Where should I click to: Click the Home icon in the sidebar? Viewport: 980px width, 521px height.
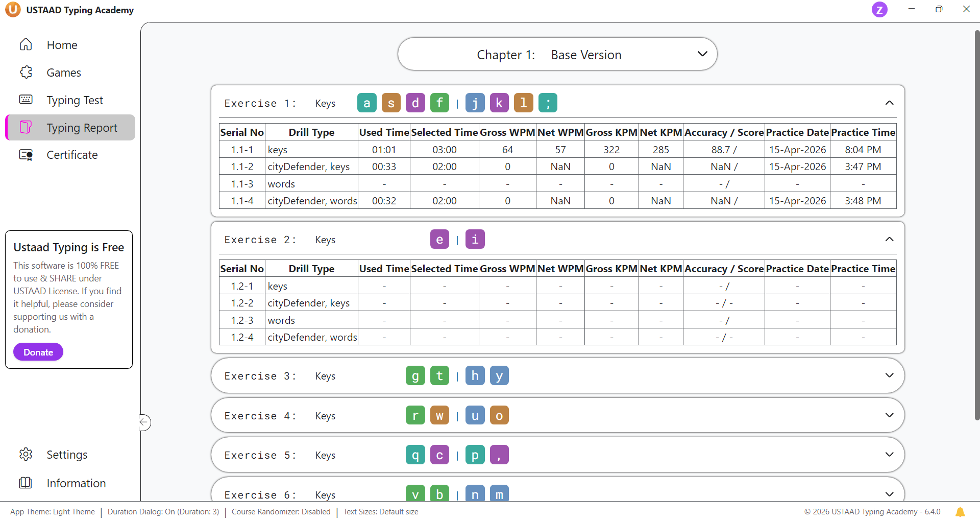pos(26,45)
